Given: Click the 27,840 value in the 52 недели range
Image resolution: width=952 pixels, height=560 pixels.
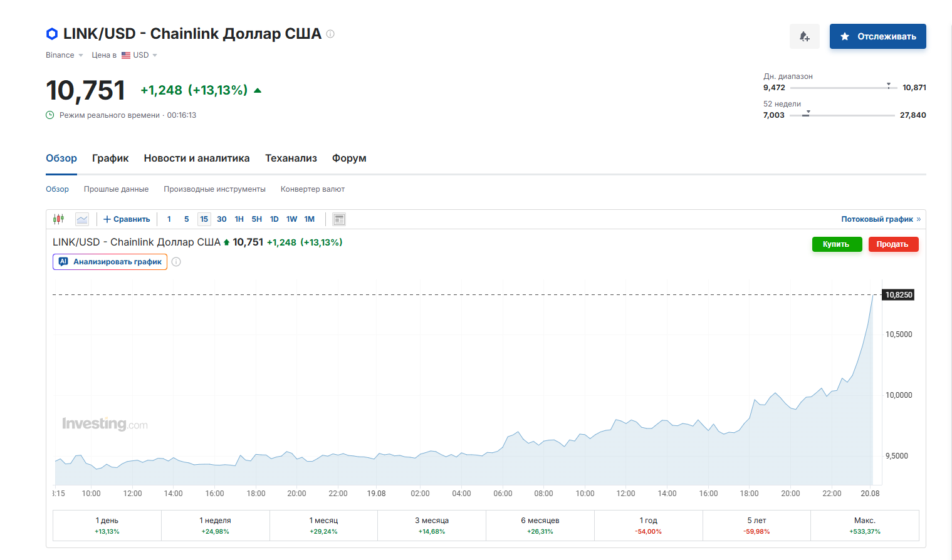Looking at the screenshot, I should click(x=913, y=115).
